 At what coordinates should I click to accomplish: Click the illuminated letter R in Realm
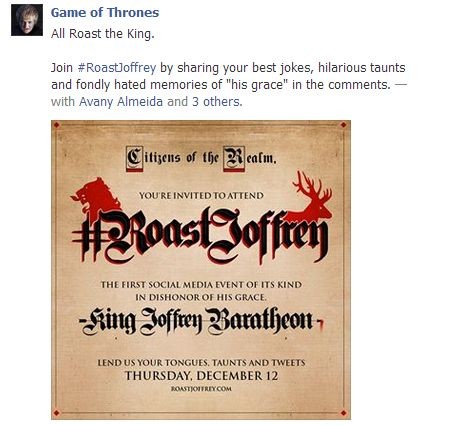tap(234, 159)
